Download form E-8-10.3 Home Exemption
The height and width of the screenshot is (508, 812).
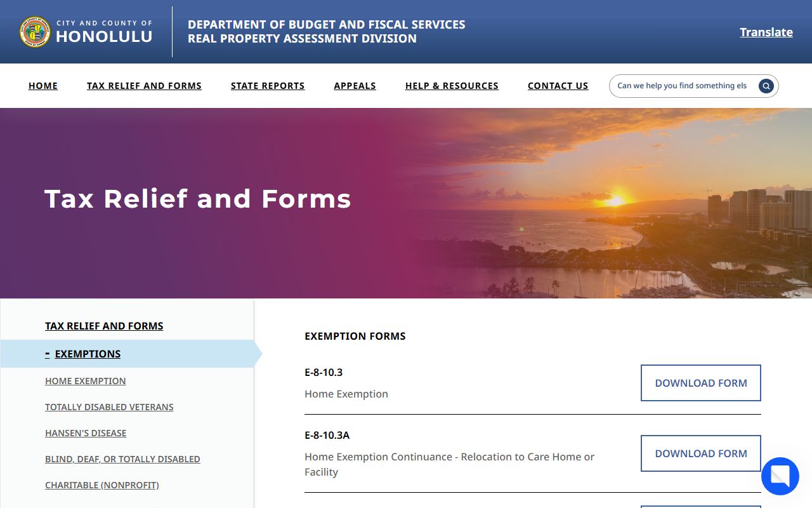701,383
